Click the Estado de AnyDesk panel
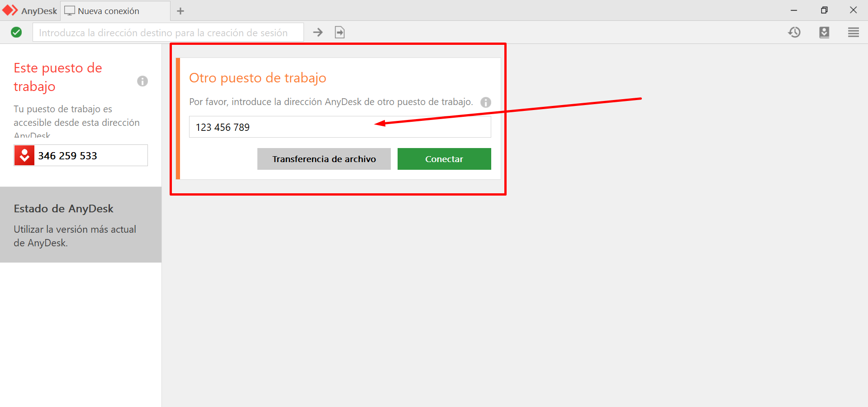This screenshot has width=868, height=407. coord(81,225)
